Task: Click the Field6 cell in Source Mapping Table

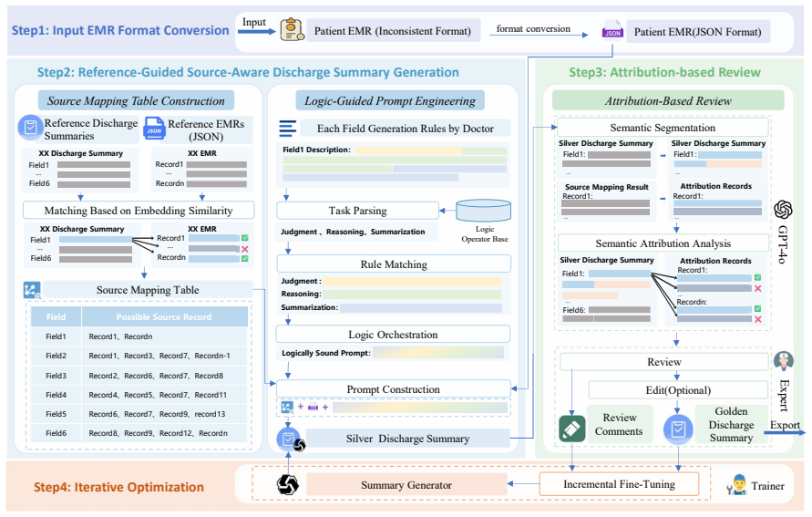Action: 56,433
